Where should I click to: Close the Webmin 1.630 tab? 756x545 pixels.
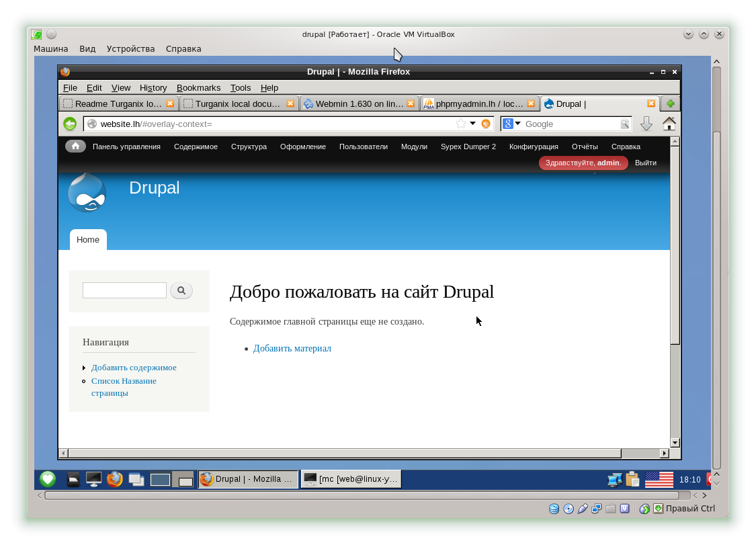pos(411,103)
